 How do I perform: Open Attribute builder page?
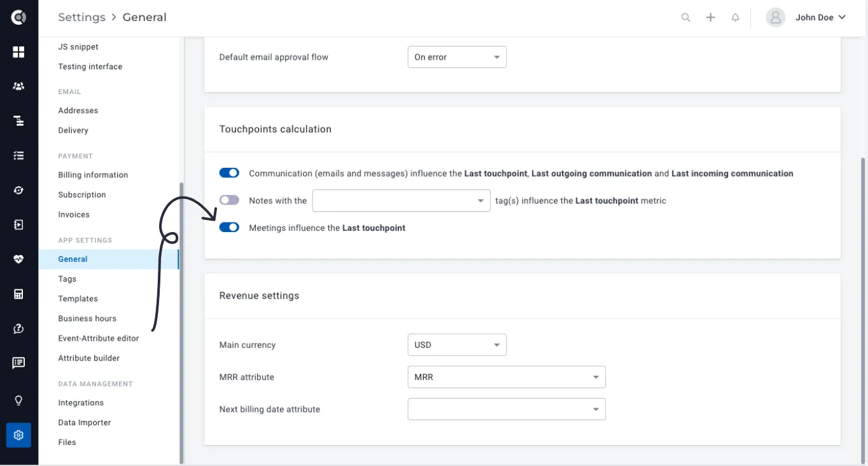point(89,358)
